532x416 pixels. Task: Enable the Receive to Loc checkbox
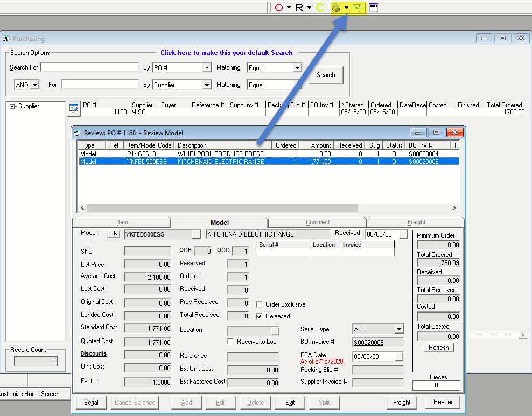pyautogui.click(x=230, y=342)
